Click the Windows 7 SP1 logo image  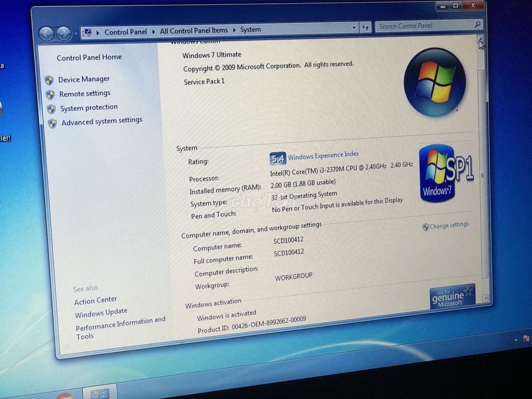click(x=446, y=173)
